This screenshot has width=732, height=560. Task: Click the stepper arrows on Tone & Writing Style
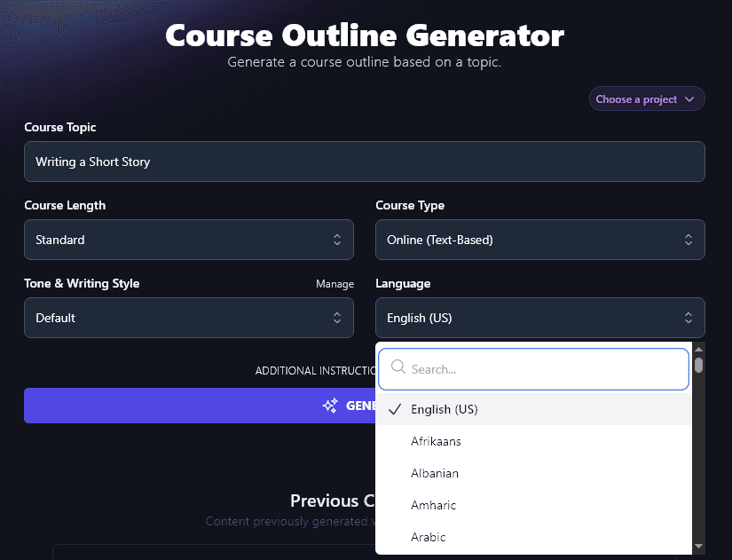(337, 318)
